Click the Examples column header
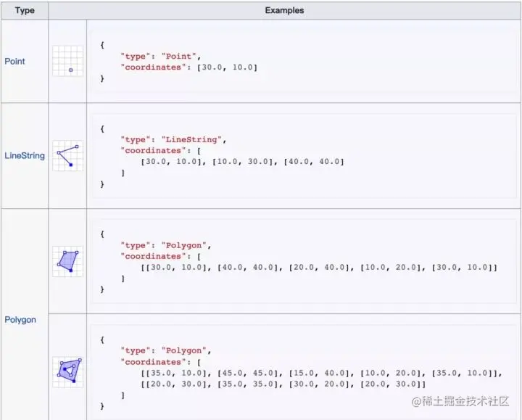 (285, 10)
